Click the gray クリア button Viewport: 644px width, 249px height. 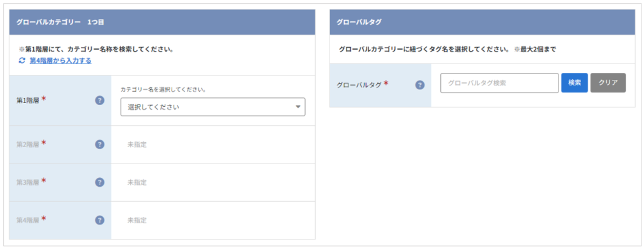608,82
